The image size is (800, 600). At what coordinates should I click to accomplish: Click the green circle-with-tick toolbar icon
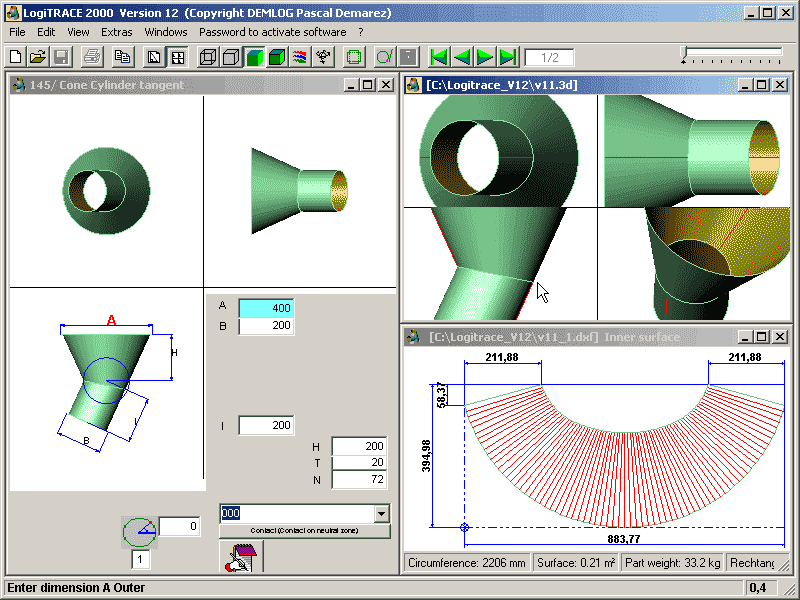[x=385, y=57]
